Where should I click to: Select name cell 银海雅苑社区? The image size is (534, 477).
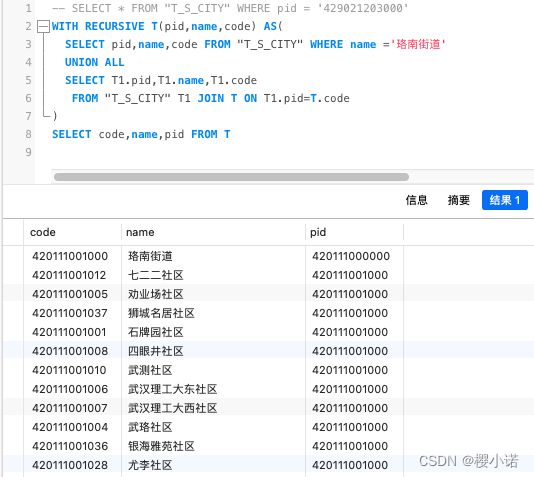pos(161,446)
